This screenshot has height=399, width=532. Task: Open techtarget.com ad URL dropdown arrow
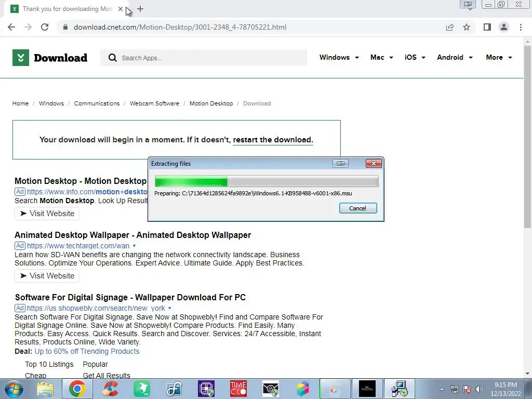click(135, 246)
